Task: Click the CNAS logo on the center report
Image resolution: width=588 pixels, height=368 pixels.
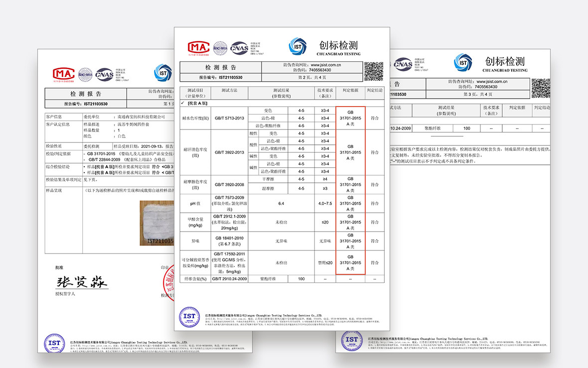Action: [239, 48]
